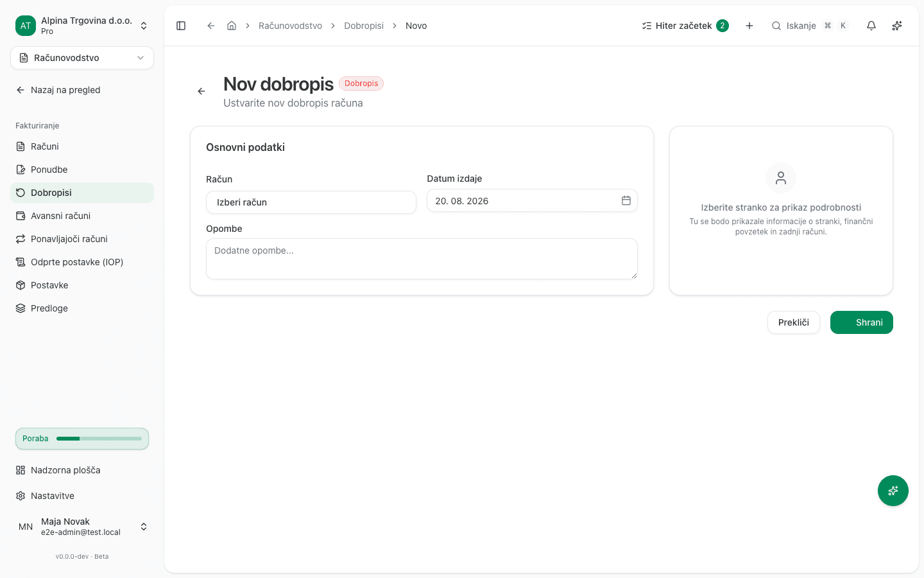This screenshot has width=924, height=578.
Task: Open Ponavljajoči računi in the sidebar
Action: 82,239
